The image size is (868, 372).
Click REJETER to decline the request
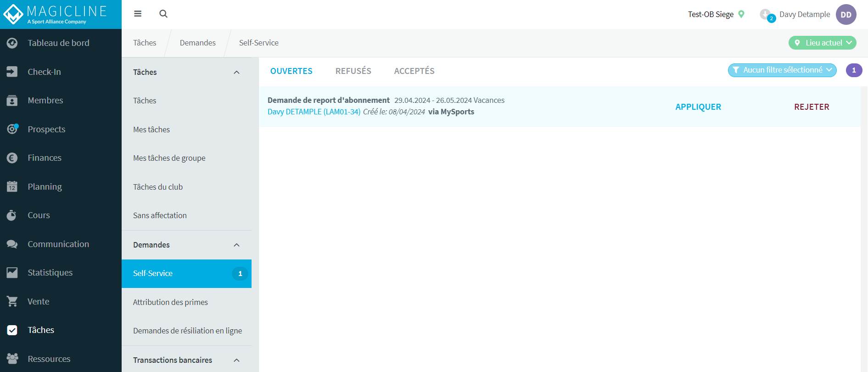pyautogui.click(x=812, y=107)
